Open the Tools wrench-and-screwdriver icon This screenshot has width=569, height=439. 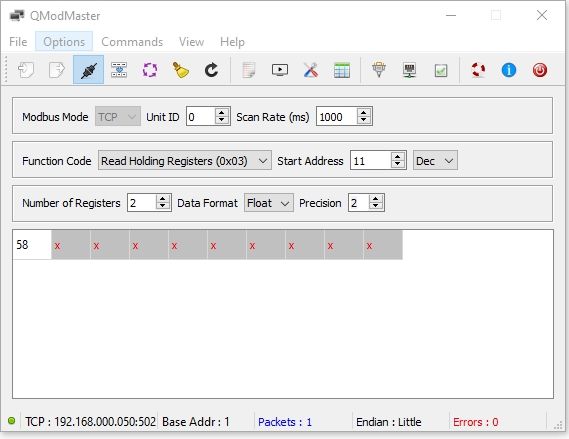click(x=311, y=70)
